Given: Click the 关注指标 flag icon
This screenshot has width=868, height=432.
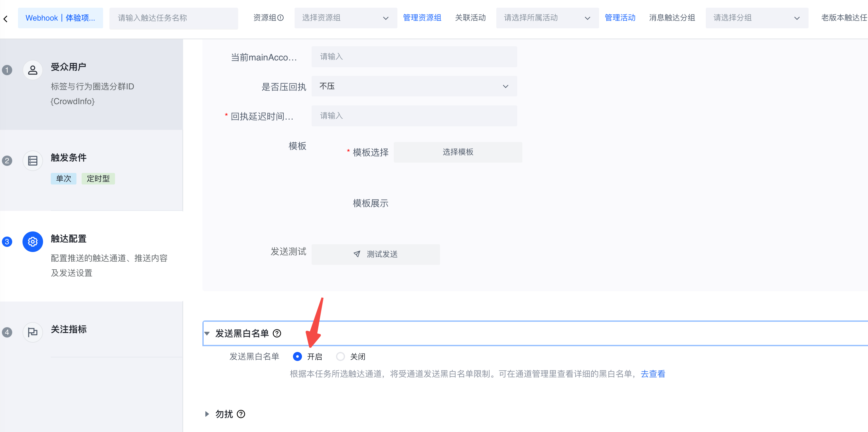Looking at the screenshot, I should pyautogui.click(x=33, y=332).
